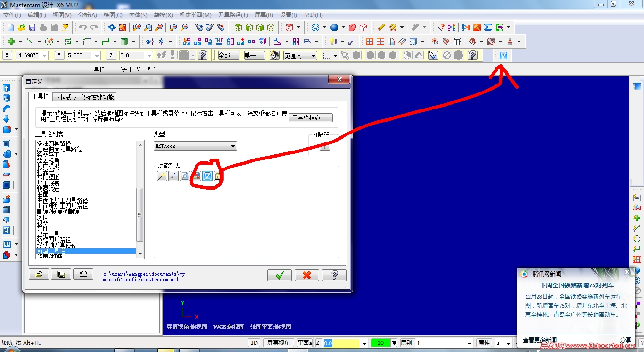Viewport: 644px width, 352px height.
Task: Click the Redo arrow icon
Action: 94,27
